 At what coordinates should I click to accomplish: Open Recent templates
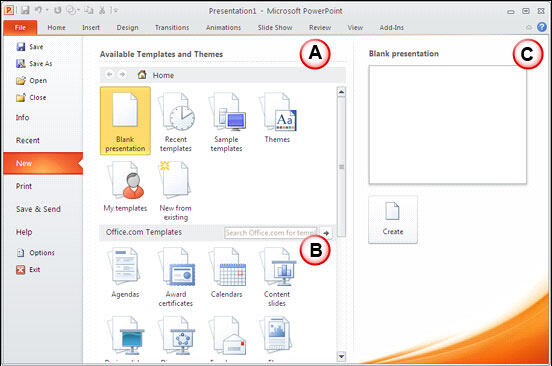pyautogui.click(x=176, y=121)
